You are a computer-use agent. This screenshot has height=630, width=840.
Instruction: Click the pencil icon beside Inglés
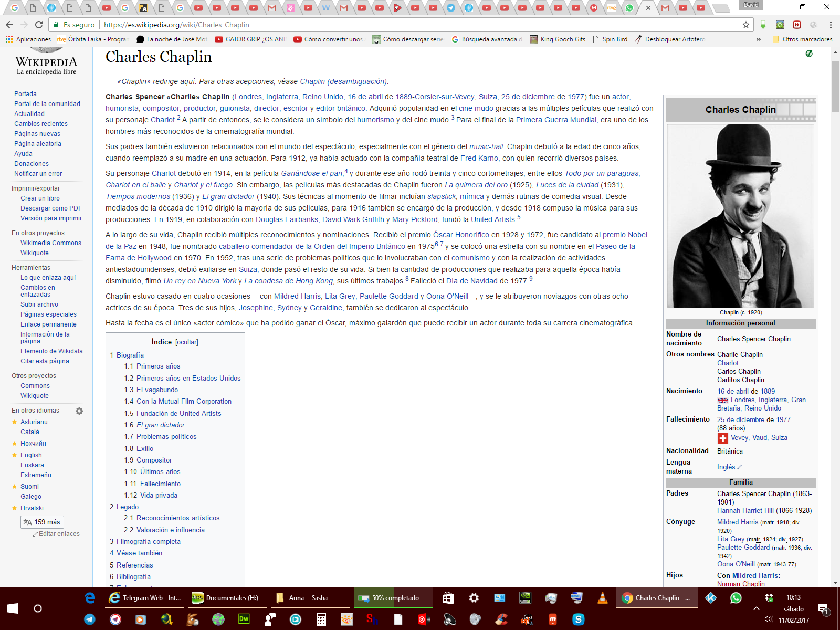pyautogui.click(x=740, y=467)
